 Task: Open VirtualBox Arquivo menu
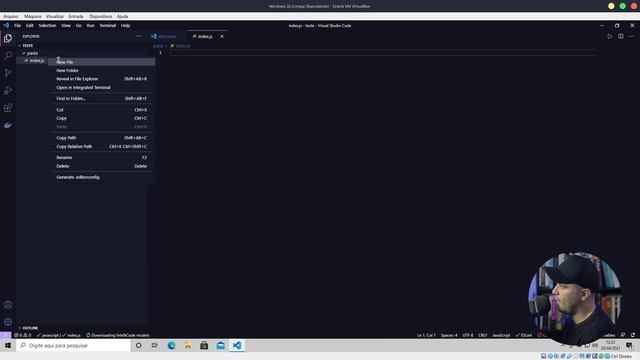pyautogui.click(x=11, y=16)
